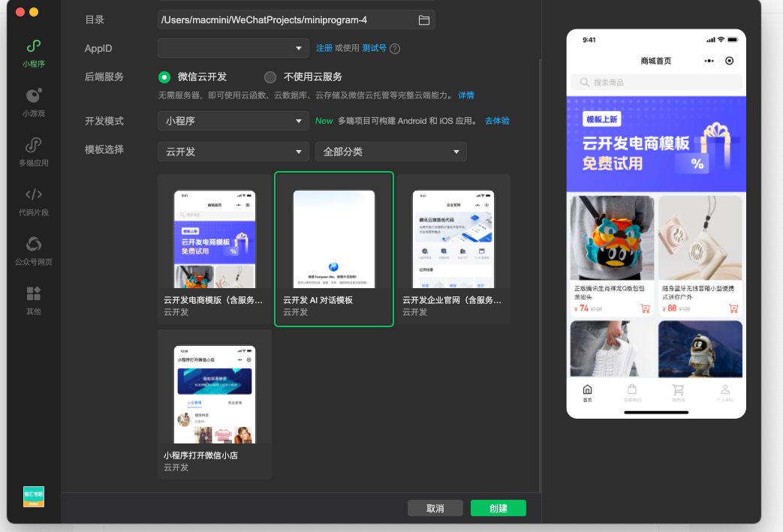Click the 目录 path input field
This screenshot has height=532, width=783.
297,20
